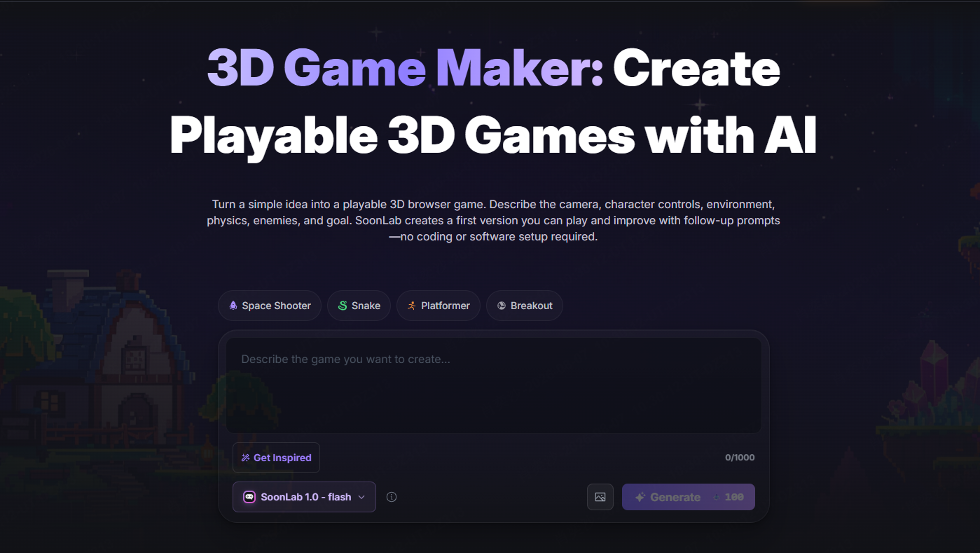Viewport: 980px width, 553px height.
Task: Click the rocket icon in Space Shooter
Action: pos(233,306)
